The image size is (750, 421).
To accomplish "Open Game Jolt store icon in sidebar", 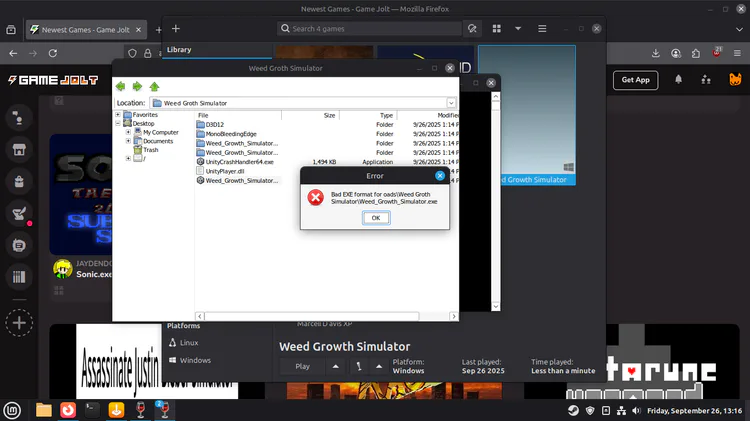I will coord(19,150).
